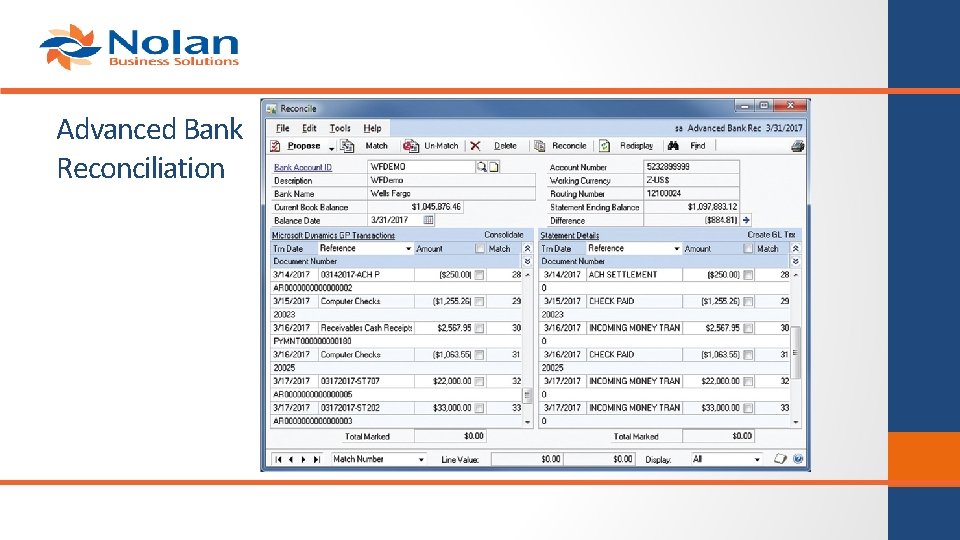Go to first record navigation arrow
960x540 pixels.
279,459
